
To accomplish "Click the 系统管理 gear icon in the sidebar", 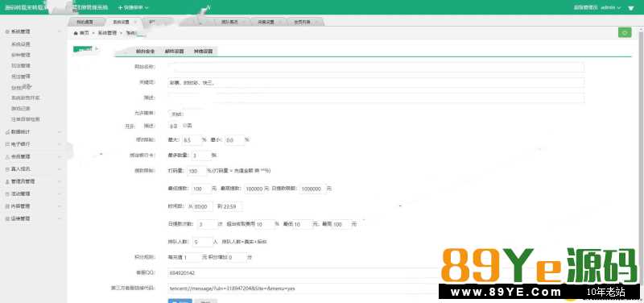I will point(7,31).
